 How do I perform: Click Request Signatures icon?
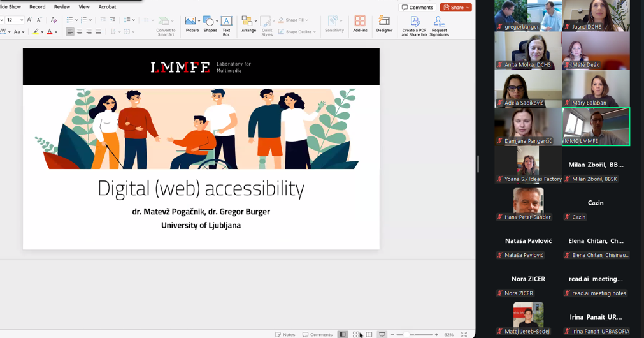[439, 26]
